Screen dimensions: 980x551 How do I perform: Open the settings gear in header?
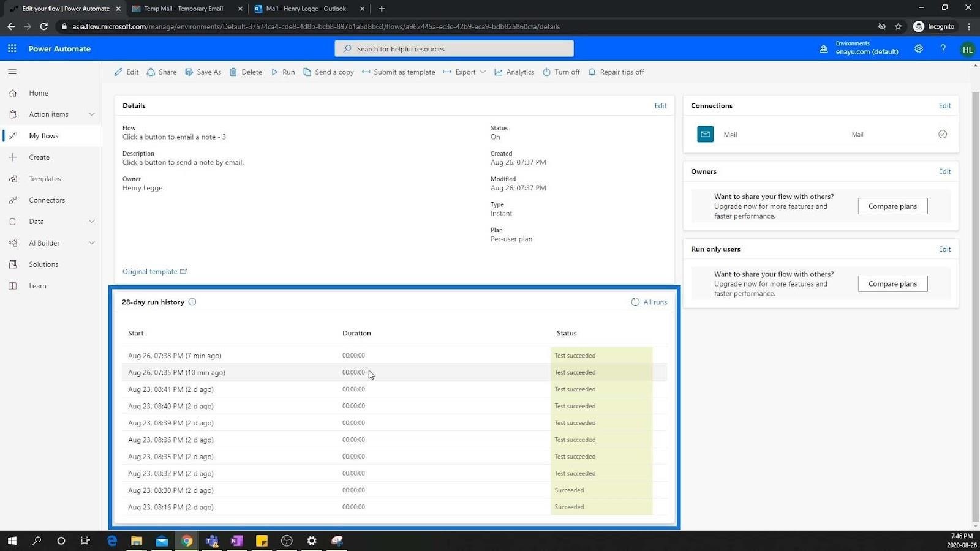[919, 49]
